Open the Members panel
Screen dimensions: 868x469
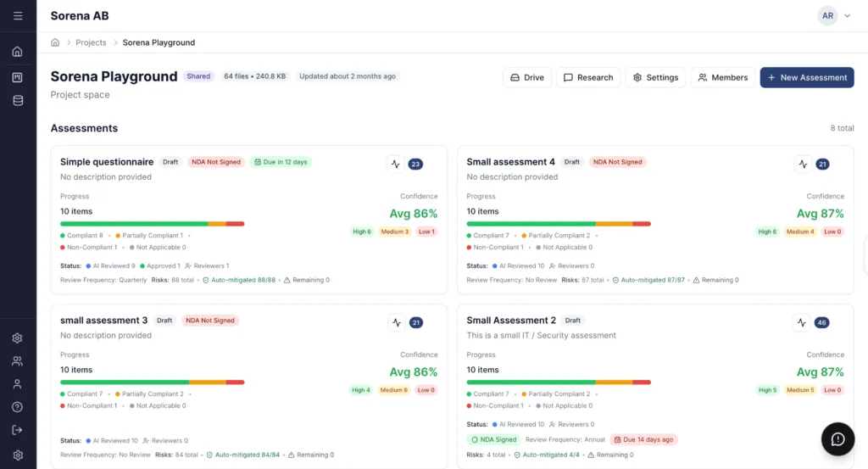coord(722,77)
